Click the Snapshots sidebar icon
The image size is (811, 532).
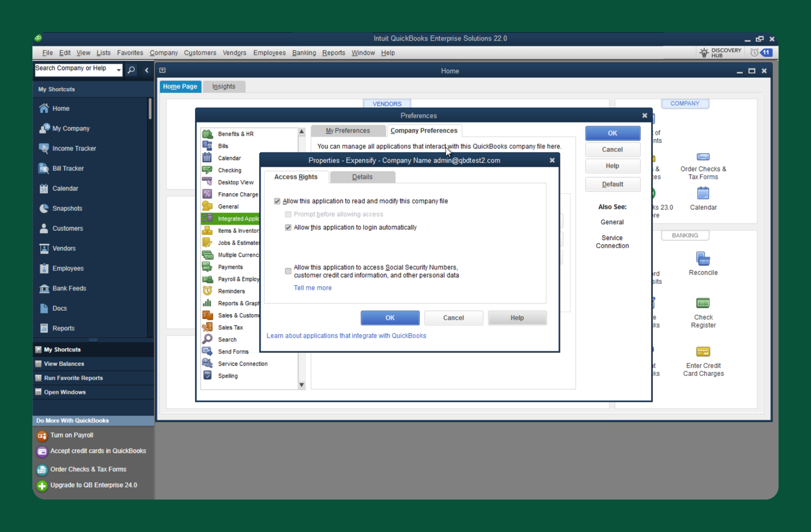[66, 208]
